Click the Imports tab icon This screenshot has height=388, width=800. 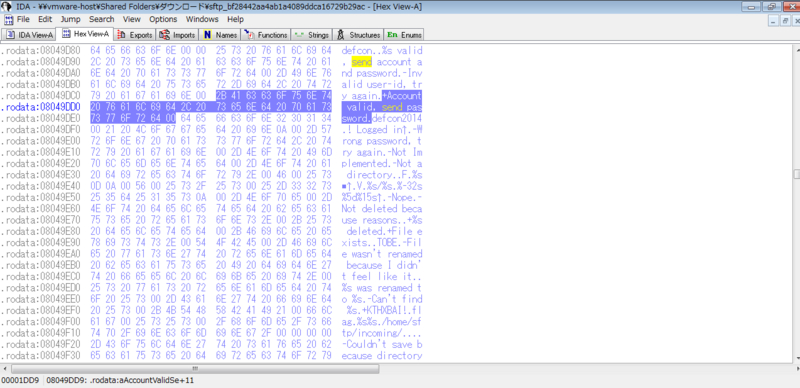(164, 35)
